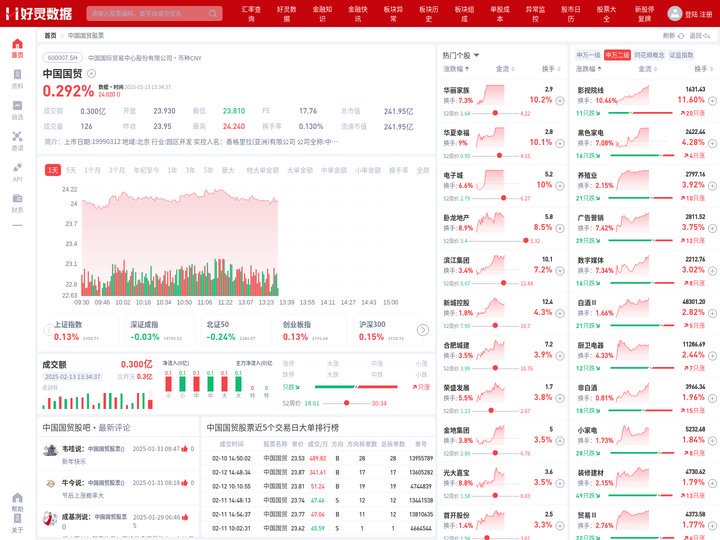Add 新城控股 with its plus icon

click(560, 313)
